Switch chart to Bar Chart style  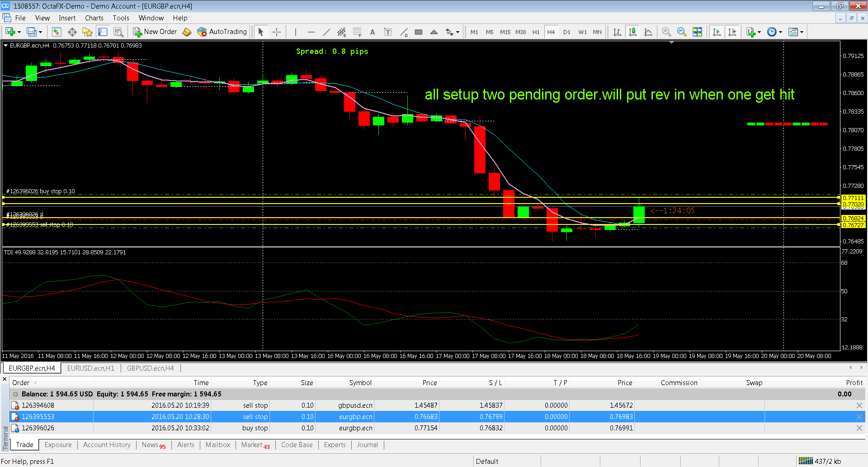[x=617, y=32]
